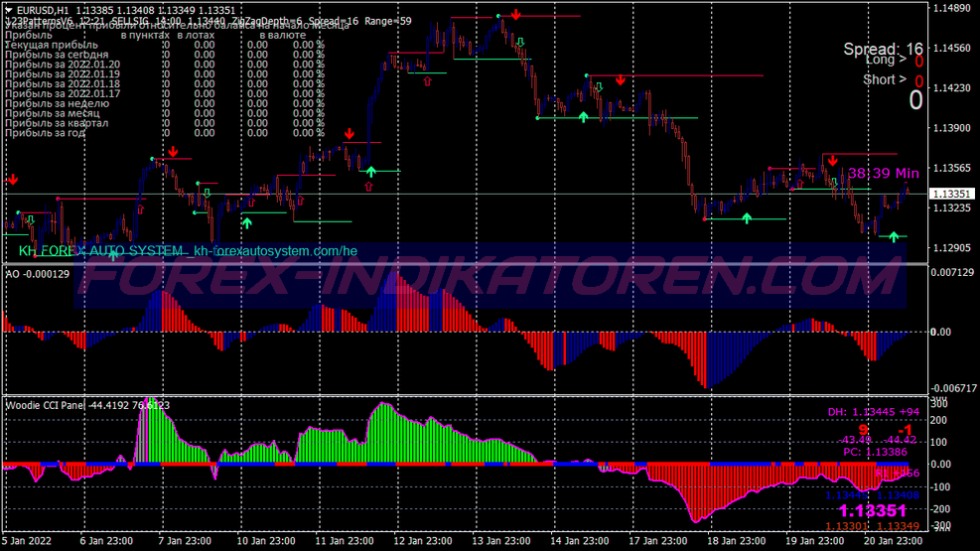Viewport: 980px width, 551px height.
Task: Click the Текущая прибыль row label
Action: point(52,45)
